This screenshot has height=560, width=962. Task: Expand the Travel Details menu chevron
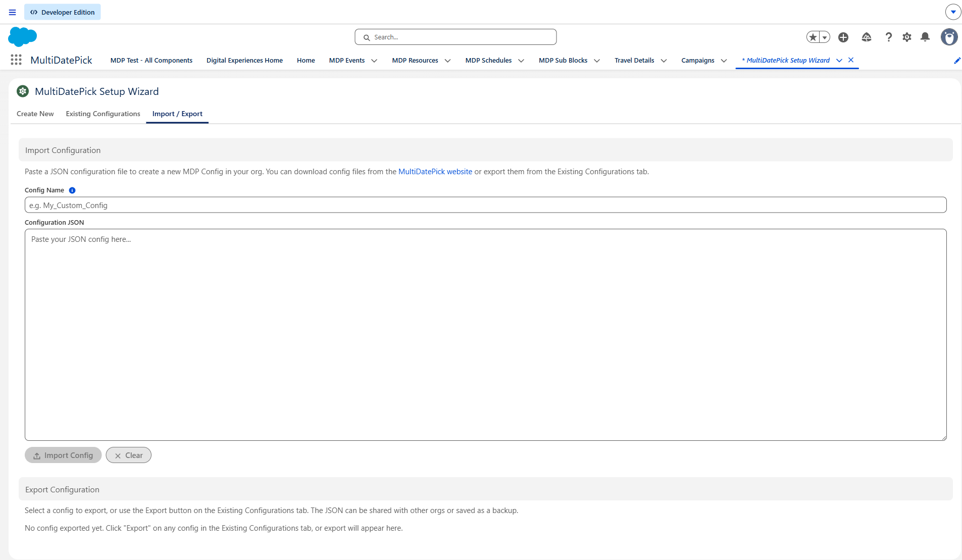click(664, 61)
